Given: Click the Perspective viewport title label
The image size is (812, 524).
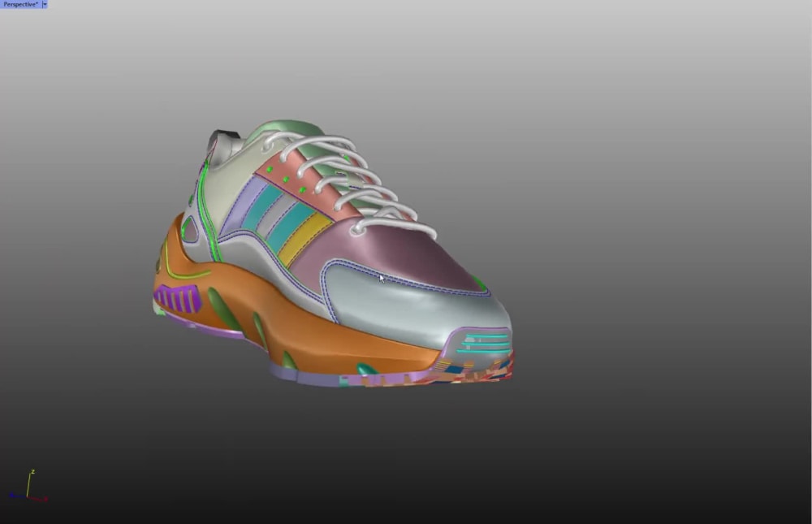Looking at the screenshot, I should [x=21, y=4].
